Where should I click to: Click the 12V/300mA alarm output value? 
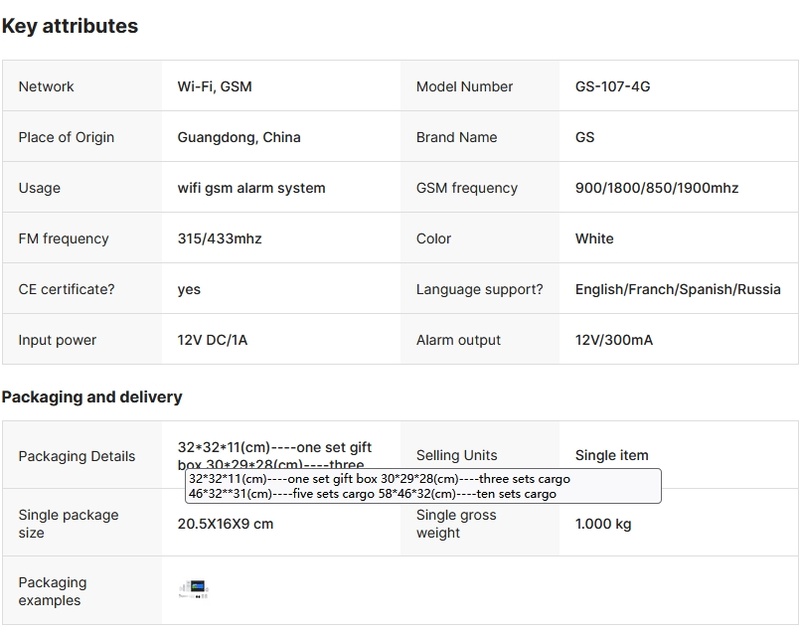[614, 340]
